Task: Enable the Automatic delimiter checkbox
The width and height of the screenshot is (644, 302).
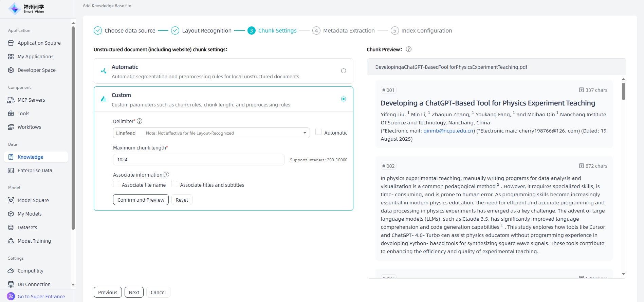Action: click(x=318, y=132)
